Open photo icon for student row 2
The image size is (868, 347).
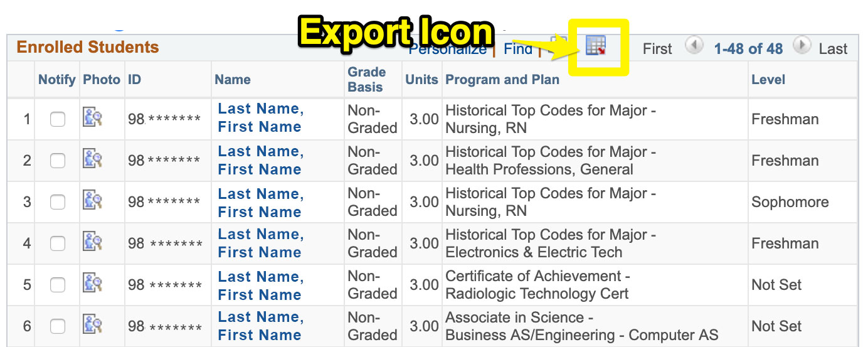pos(92,159)
